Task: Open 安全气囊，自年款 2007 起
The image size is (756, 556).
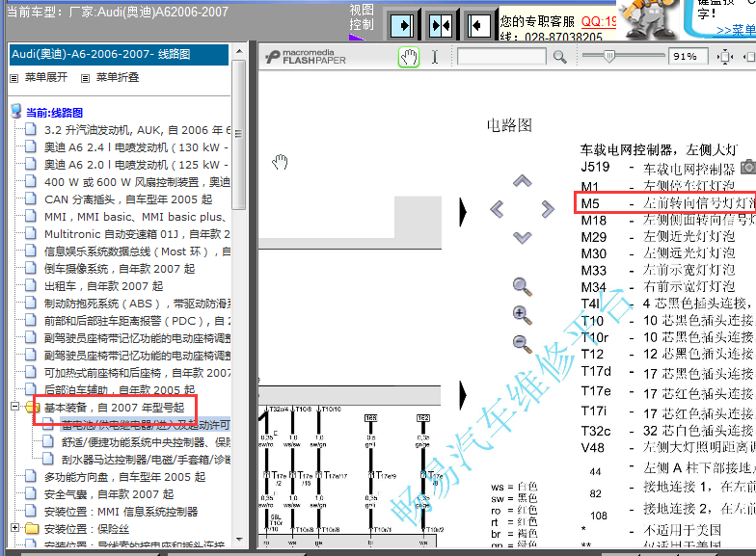Action: 109,494
